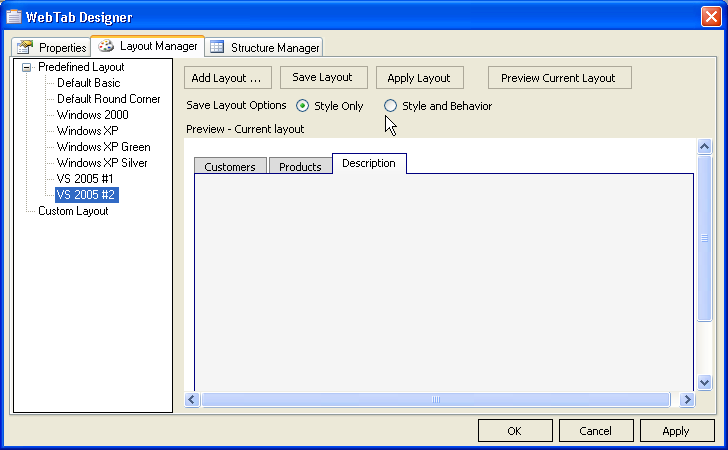Click the WebTab Designer title bar icon
The height and width of the screenshot is (450, 728).
tap(14, 16)
